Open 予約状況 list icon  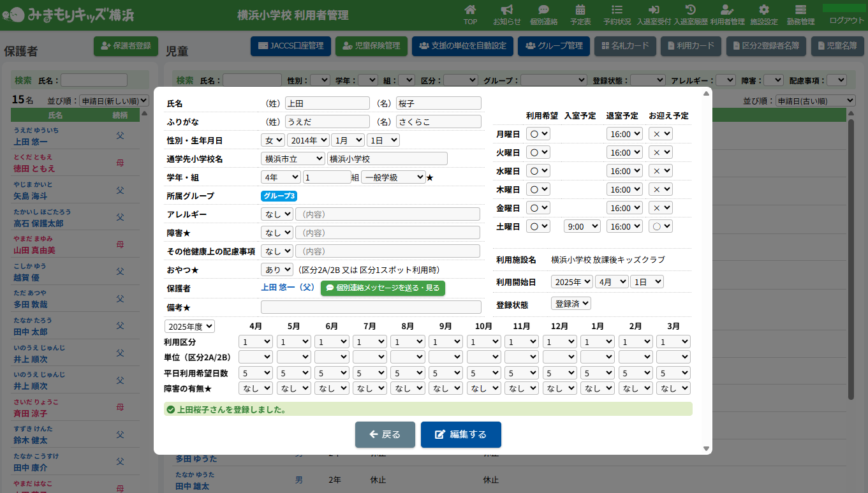(x=617, y=10)
